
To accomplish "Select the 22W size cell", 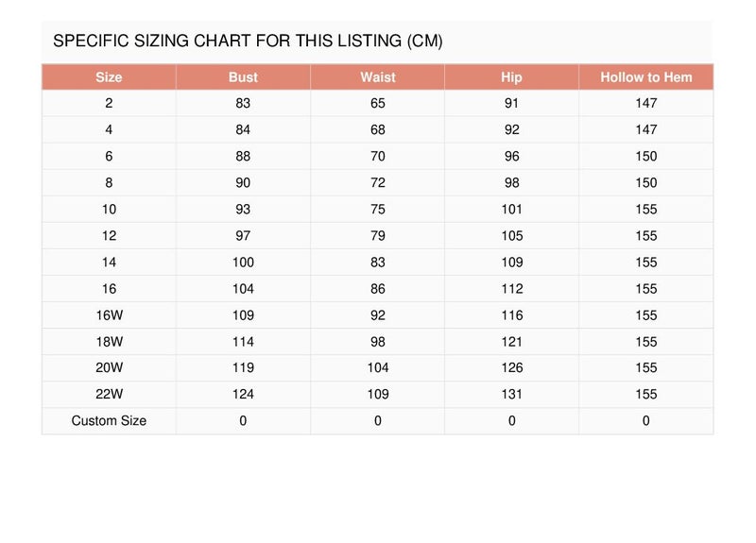I will coord(109,394).
